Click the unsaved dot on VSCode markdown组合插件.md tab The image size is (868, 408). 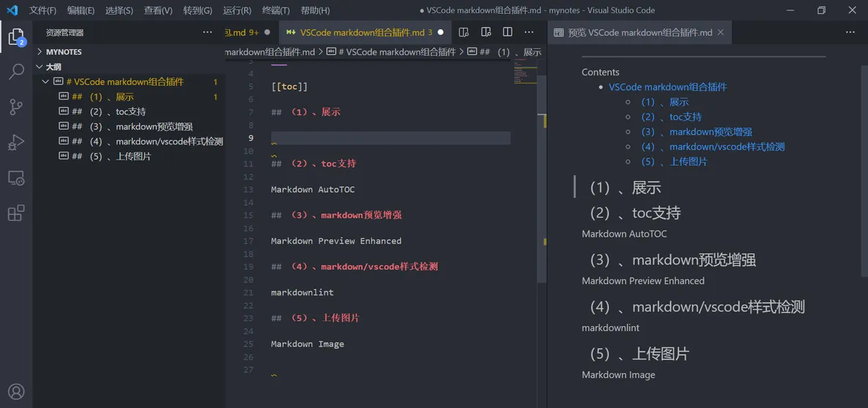click(x=441, y=33)
